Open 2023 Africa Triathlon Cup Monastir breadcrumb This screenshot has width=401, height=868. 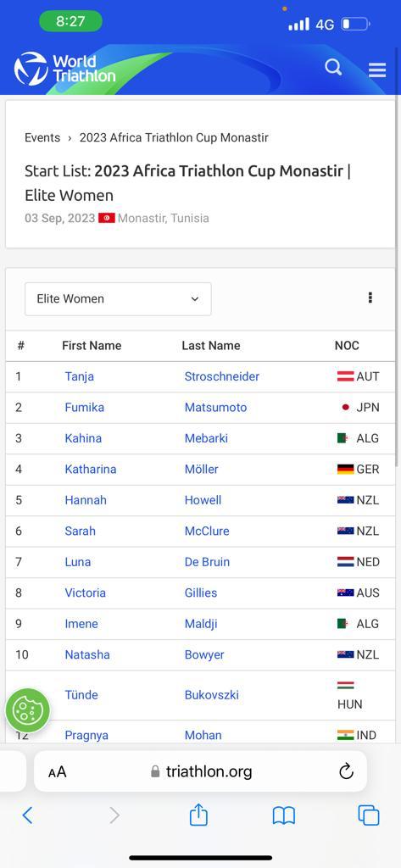coord(174,138)
